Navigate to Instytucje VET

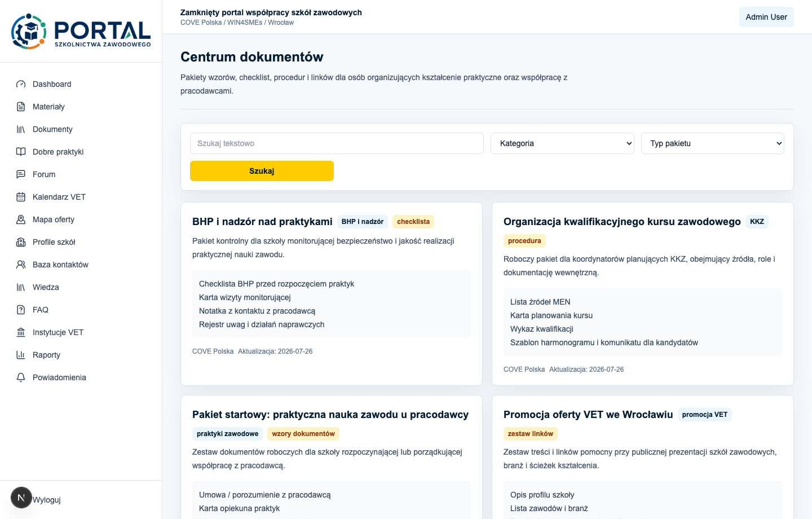coord(81,332)
